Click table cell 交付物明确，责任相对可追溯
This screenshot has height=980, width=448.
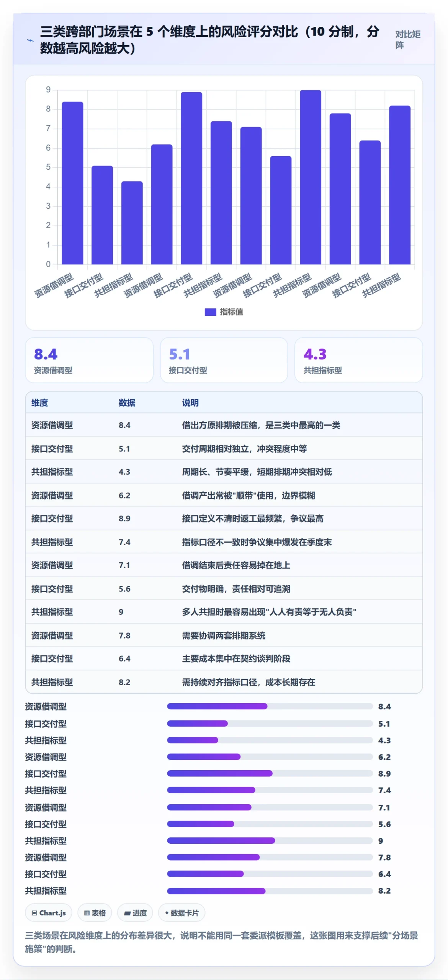[236, 589]
